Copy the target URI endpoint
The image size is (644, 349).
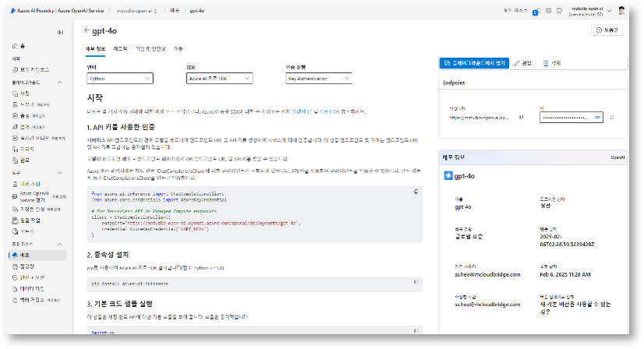522,118
